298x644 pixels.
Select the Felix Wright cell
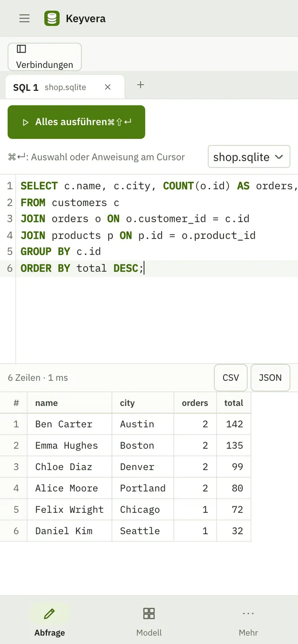pyautogui.click(x=70, y=510)
